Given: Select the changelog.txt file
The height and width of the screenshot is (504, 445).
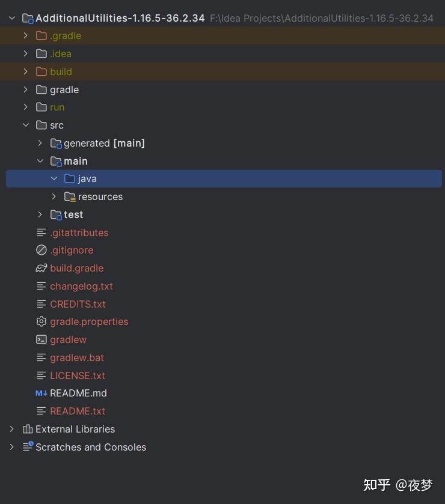Looking at the screenshot, I should 81,286.
